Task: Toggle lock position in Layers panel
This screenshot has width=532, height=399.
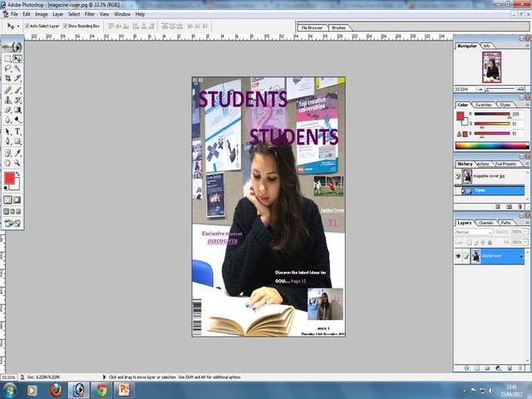Action: [483, 242]
